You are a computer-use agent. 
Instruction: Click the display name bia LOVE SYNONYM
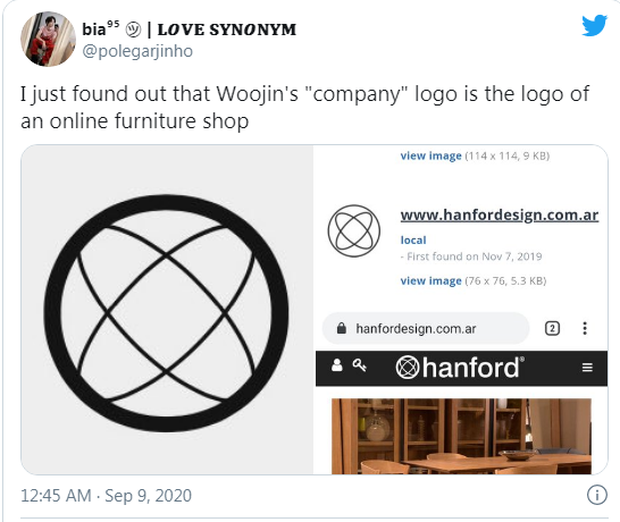coord(189,29)
